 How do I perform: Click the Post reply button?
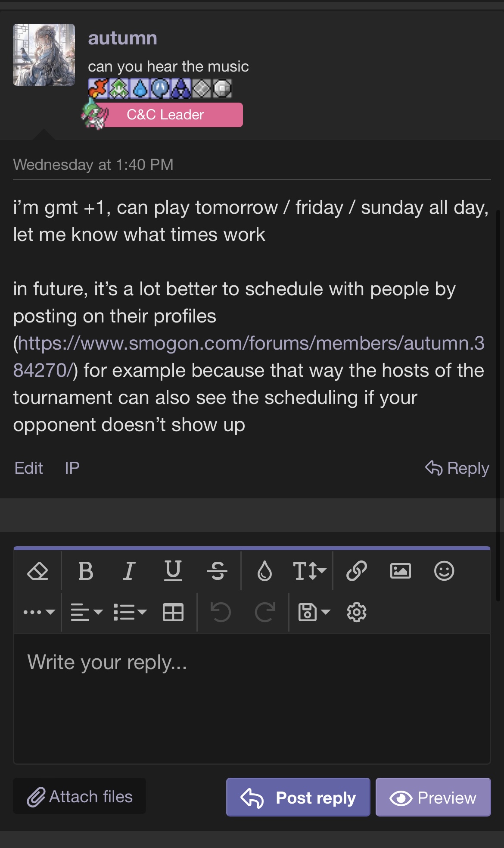(x=298, y=797)
